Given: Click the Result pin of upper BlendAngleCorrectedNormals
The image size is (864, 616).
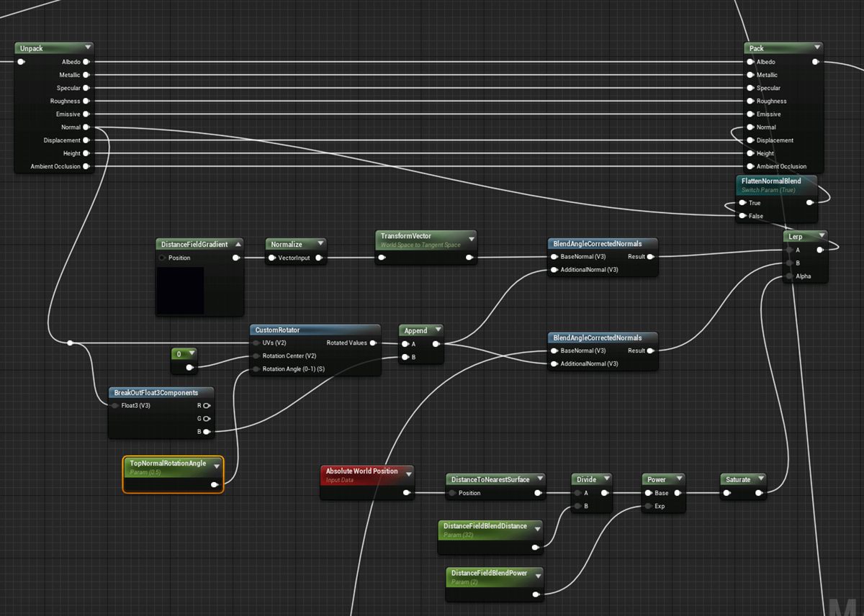Looking at the screenshot, I should (x=650, y=257).
